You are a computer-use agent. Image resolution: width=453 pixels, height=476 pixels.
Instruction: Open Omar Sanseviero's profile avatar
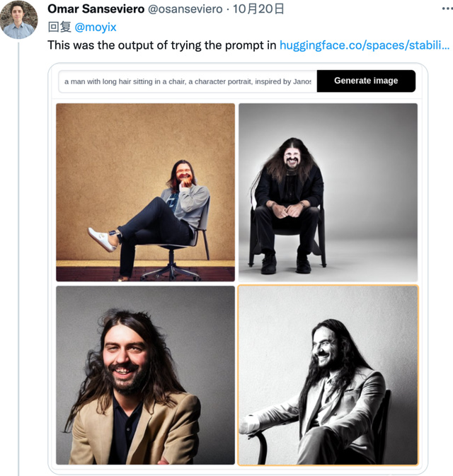tap(19, 20)
